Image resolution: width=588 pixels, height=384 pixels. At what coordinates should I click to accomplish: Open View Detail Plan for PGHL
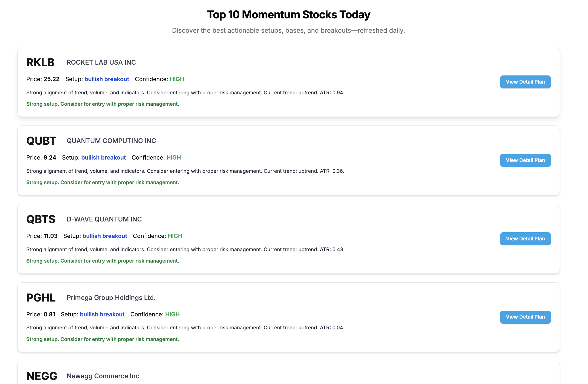[x=525, y=317]
